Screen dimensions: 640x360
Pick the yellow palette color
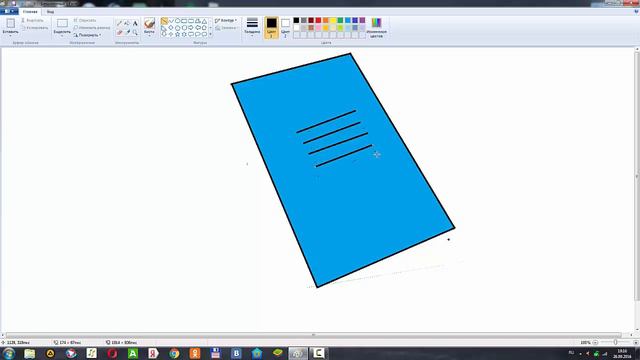pyautogui.click(x=333, y=20)
